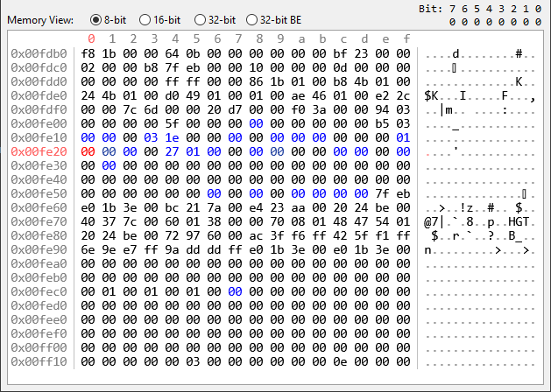Select byte 72 in row 0x00fe80

[x=172, y=235]
